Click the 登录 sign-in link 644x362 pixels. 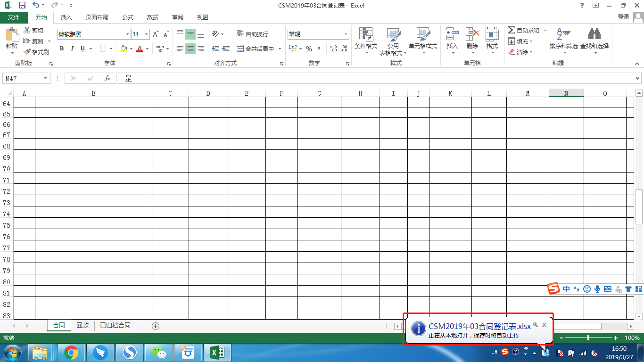623,17
